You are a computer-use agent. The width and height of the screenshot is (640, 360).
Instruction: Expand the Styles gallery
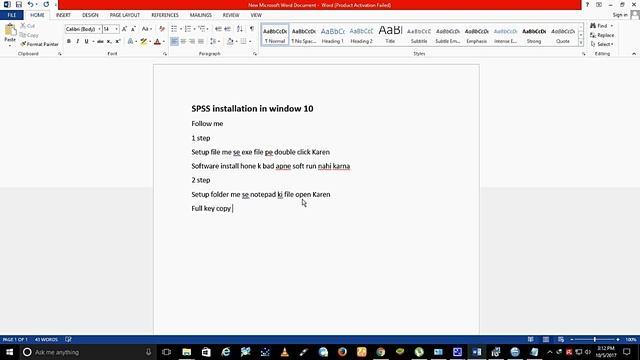coord(580,43)
